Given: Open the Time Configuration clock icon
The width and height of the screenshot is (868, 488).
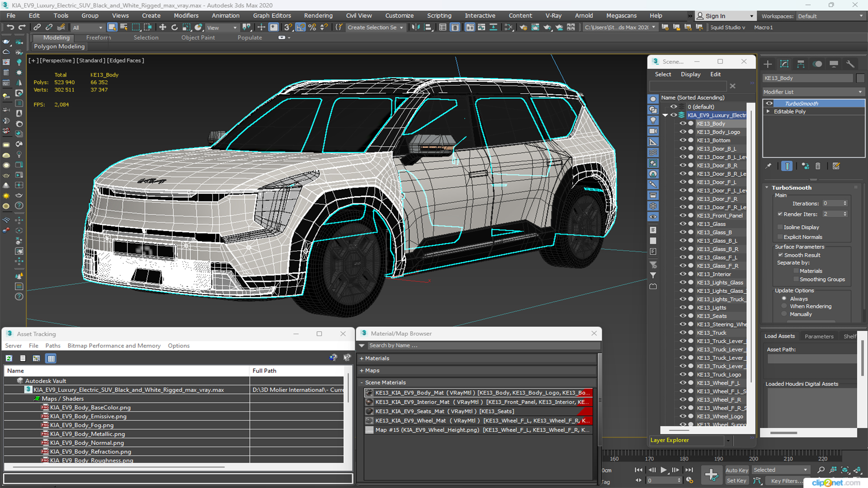Looking at the screenshot, I should point(689,480).
